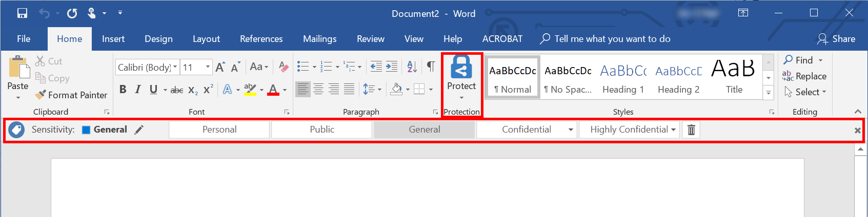Decrease paragraph indent
This screenshot has width=868, height=217.
(376, 67)
